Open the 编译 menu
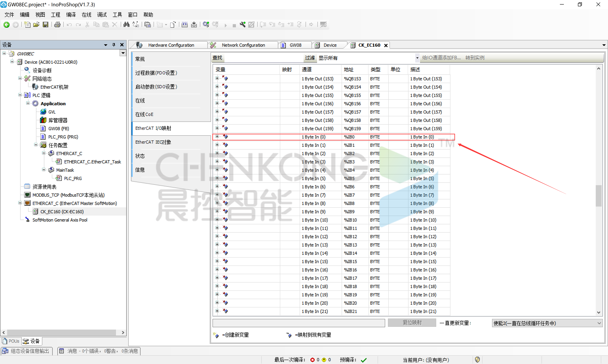The image size is (608, 364). click(x=71, y=15)
